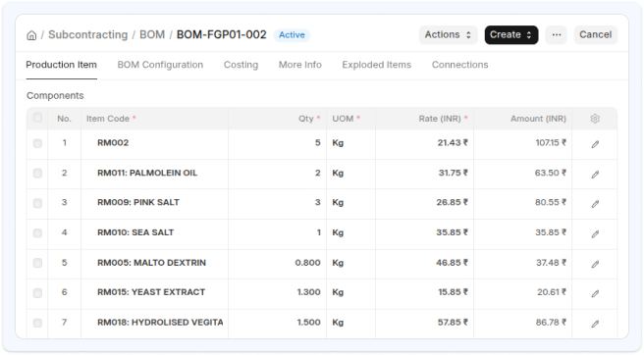Open the Create dropdown
Viewport: 644px width, 355px height.
(x=511, y=35)
